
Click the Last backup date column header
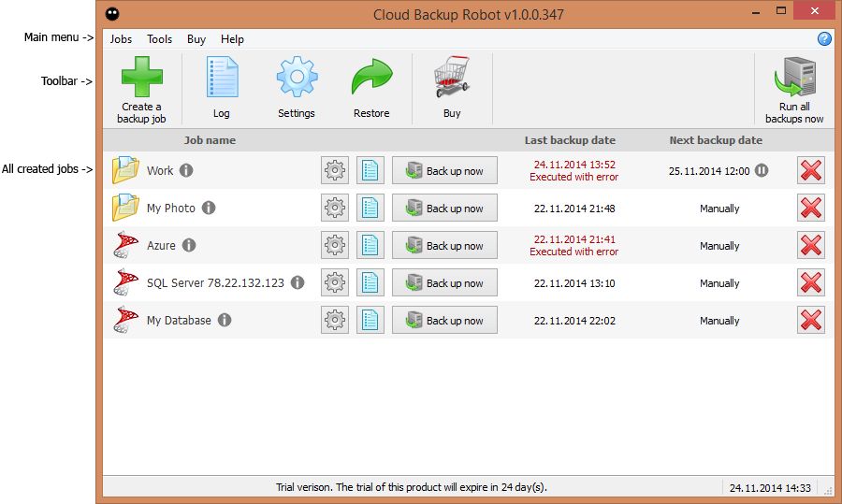point(570,140)
